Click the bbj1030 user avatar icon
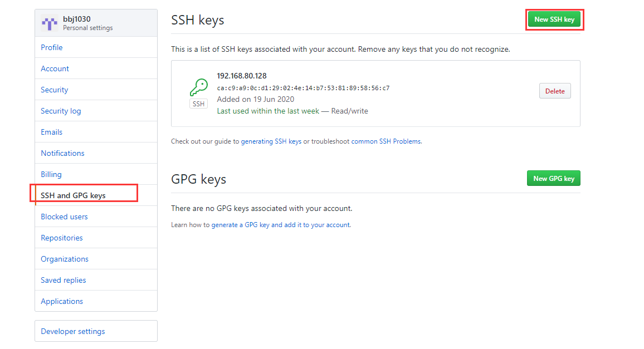Viewport: 644px width, 349px height. [51, 23]
